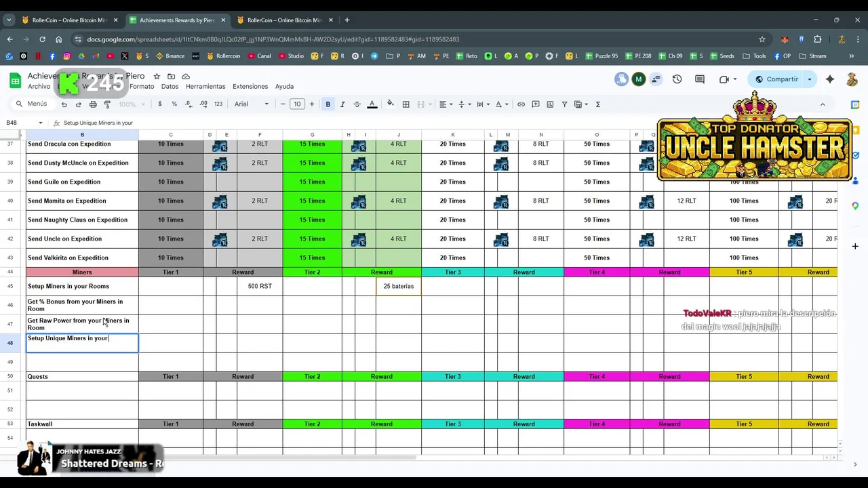Toggle bold formatting button
868x488 pixels.
click(x=328, y=104)
